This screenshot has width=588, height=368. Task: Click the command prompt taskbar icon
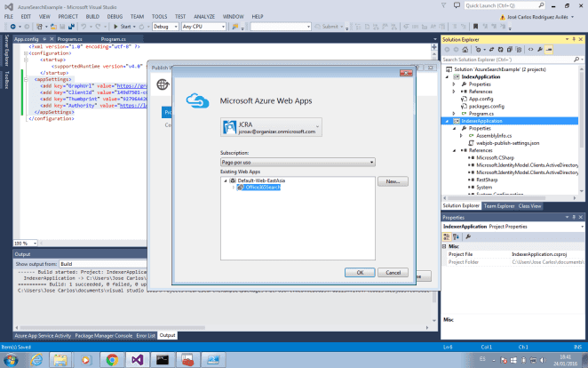[x=163, y=360]
